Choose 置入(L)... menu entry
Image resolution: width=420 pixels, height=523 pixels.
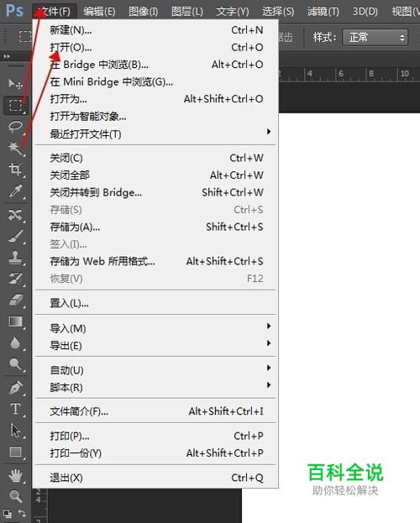coord(155,303)
